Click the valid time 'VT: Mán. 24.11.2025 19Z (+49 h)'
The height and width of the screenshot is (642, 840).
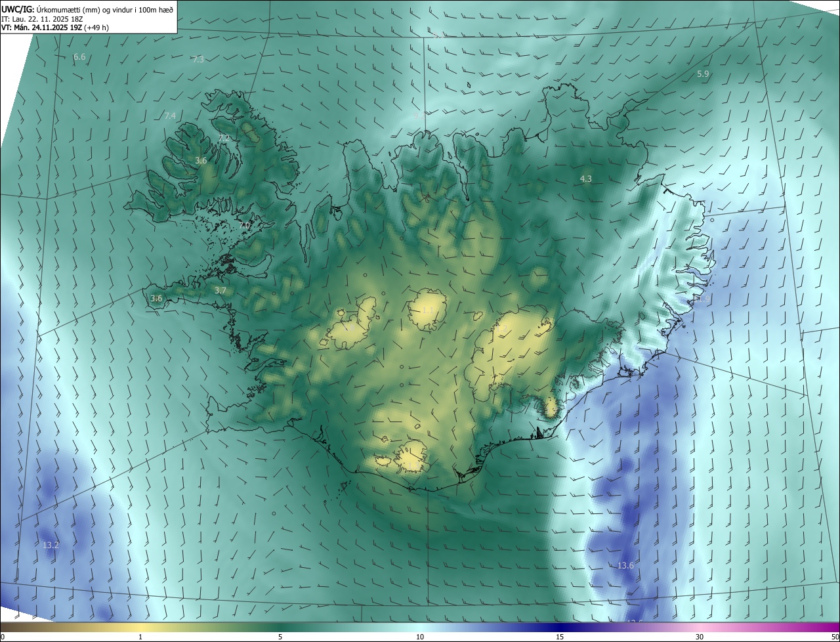point(55,28)
